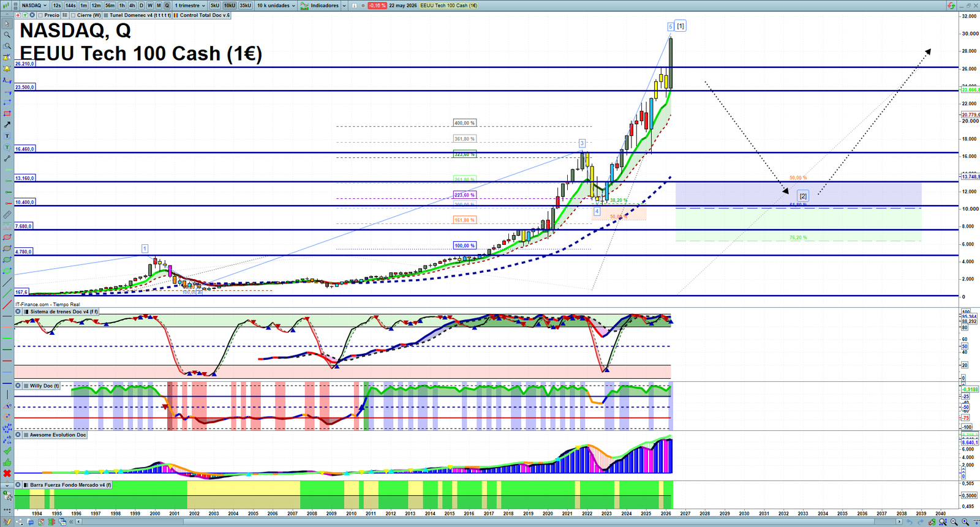Close the Barra Fuerza Fondo Mercado panel
Screen dimensions: 980x527
point(18,485)
